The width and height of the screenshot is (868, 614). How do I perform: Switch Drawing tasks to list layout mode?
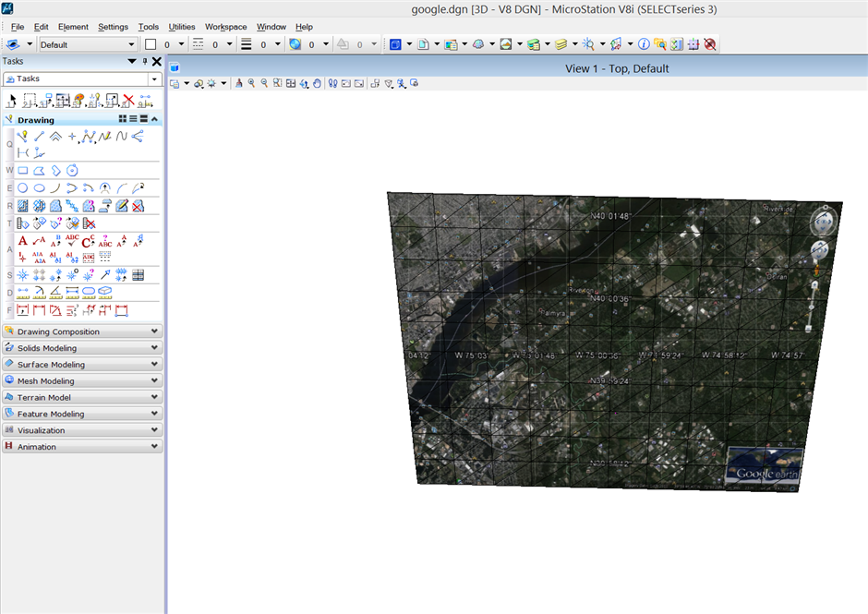(x=133, y=119)
